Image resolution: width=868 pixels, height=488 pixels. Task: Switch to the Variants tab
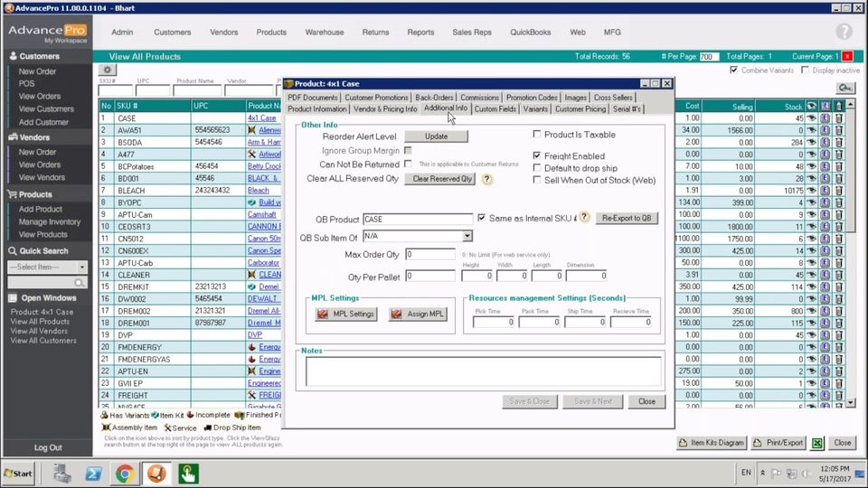coord(535,109)
